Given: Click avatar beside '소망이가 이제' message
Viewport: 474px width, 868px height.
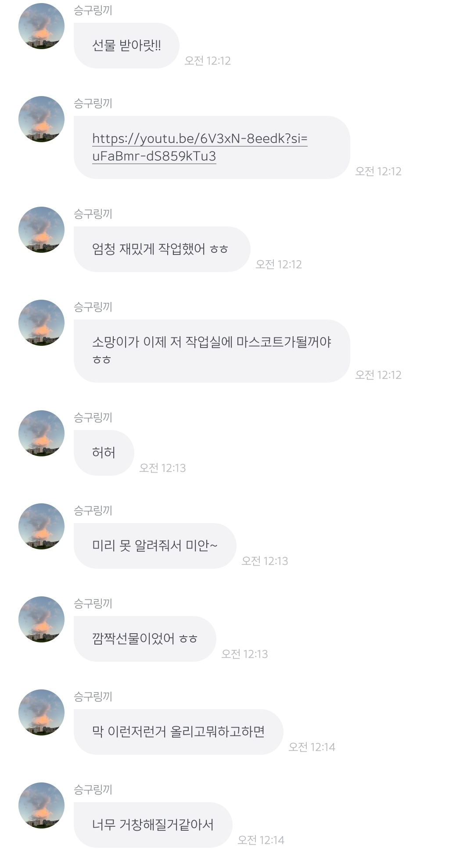Looking at the screenshot, I should 41,323.
